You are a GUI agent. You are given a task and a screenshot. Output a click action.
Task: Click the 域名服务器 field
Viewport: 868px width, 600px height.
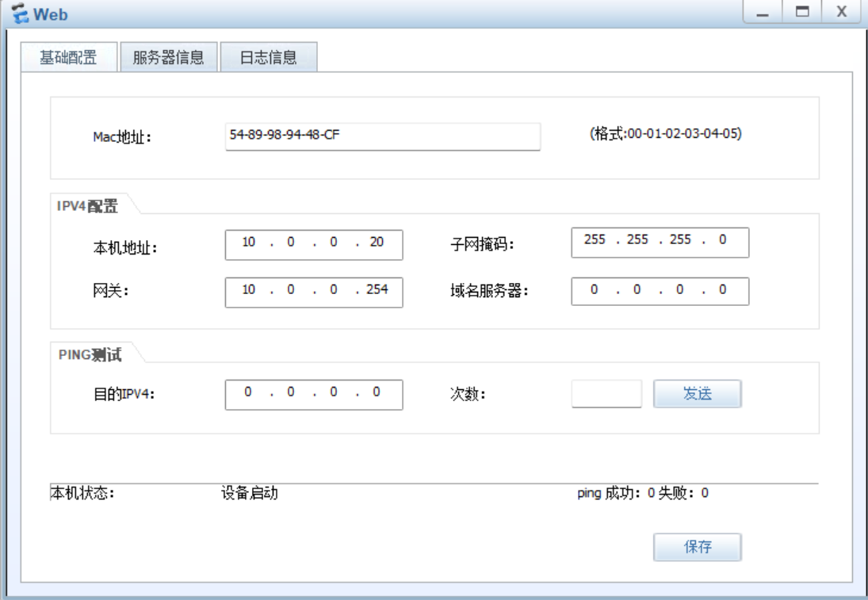(x=660, y=291)
